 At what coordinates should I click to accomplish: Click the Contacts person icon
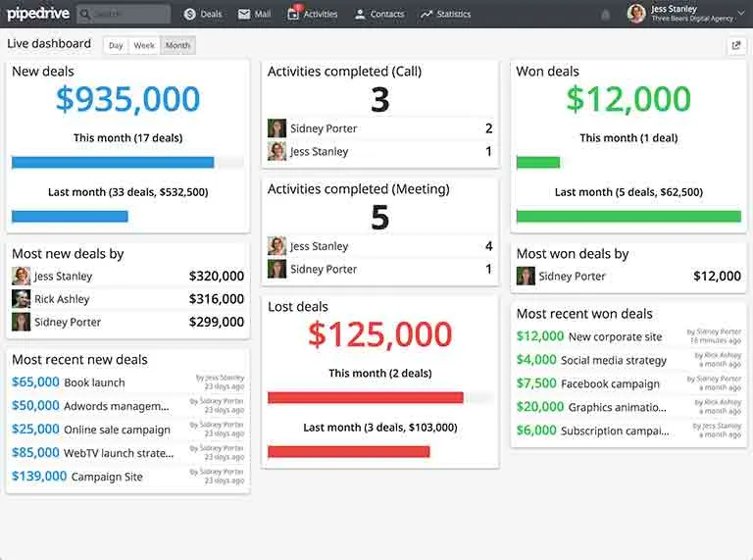[360, 14]
